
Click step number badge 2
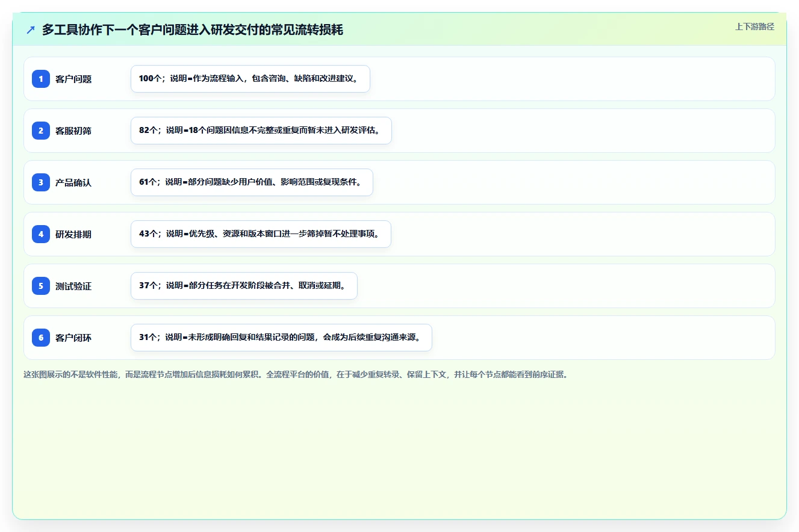[x=41, y=131]
